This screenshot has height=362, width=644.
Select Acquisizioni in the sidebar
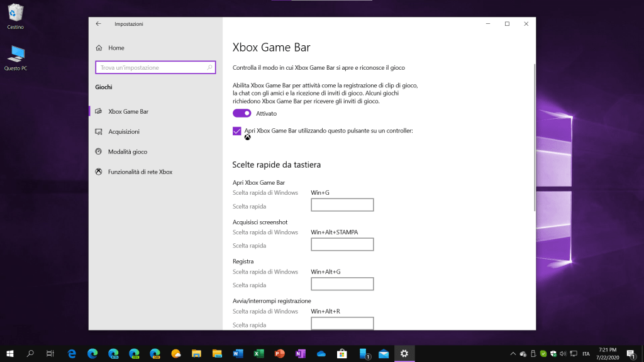coord(123,131)
